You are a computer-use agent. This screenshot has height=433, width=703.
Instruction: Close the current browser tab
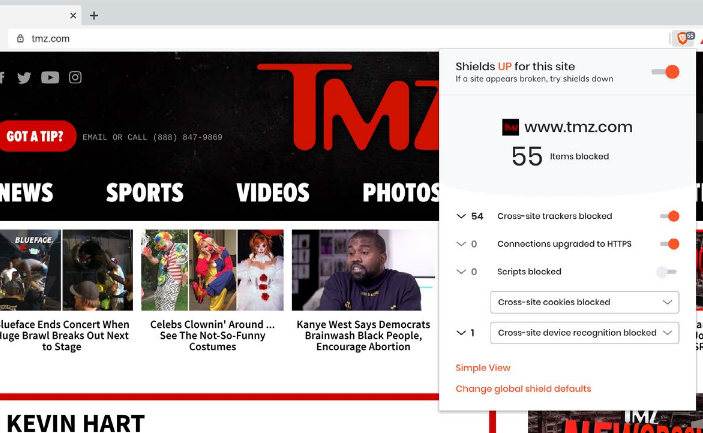pos(73,16)
